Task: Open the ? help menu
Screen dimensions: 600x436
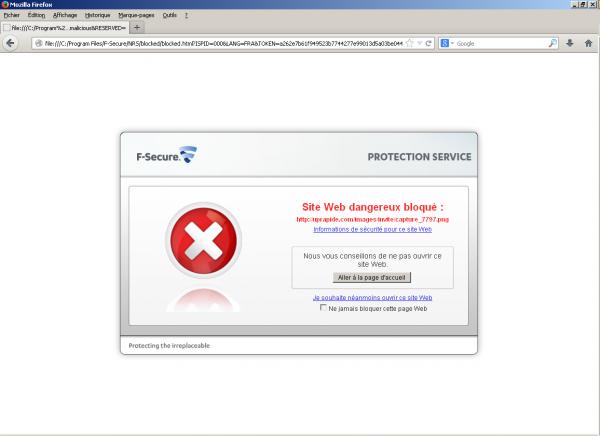Action: (x=186, y=15)
